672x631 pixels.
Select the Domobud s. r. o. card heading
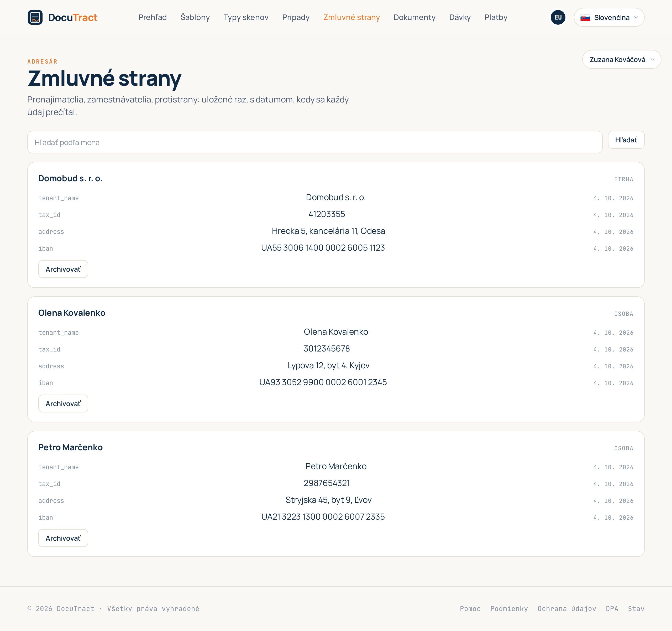pos(70,178)
